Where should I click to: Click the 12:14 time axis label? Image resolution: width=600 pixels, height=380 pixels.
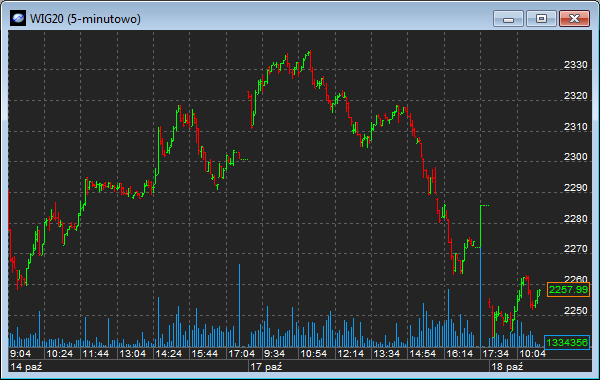click(351, 354)
